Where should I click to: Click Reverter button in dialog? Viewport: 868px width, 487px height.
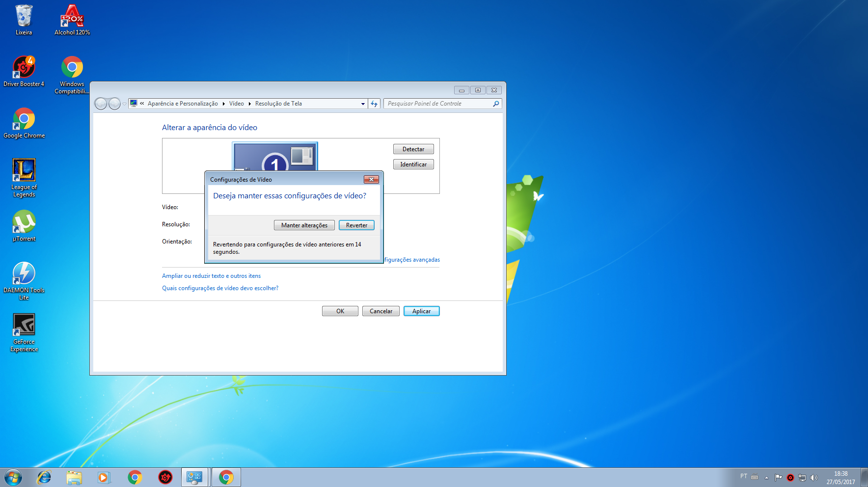(356, 225)
